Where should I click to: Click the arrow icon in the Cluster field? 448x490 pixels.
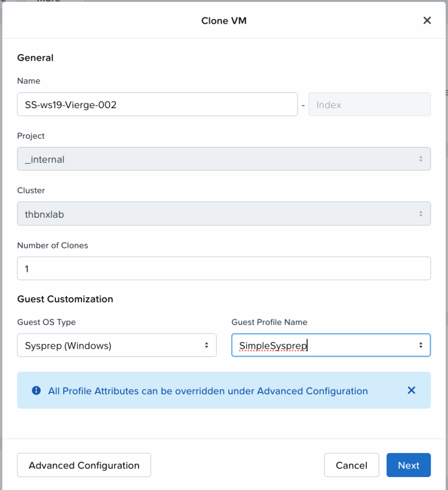coord(420,214)
